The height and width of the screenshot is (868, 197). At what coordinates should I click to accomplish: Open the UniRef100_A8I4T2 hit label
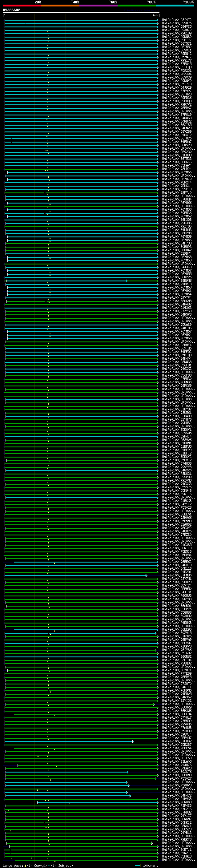pos(176,20)
